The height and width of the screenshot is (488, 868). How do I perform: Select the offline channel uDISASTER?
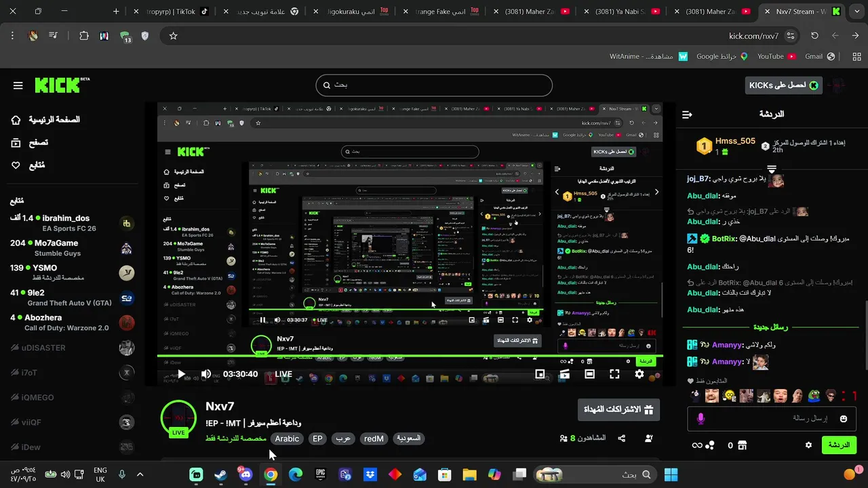(x=72, y=348)
